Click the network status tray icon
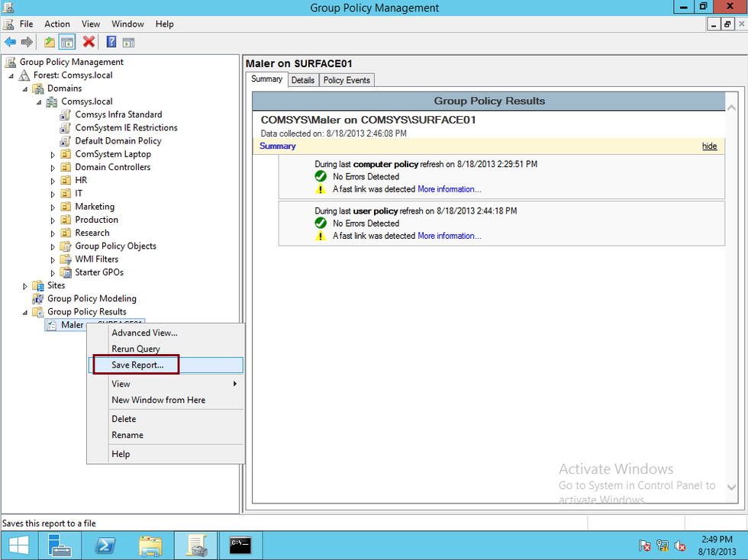748x560 pixels. (663, 546)
